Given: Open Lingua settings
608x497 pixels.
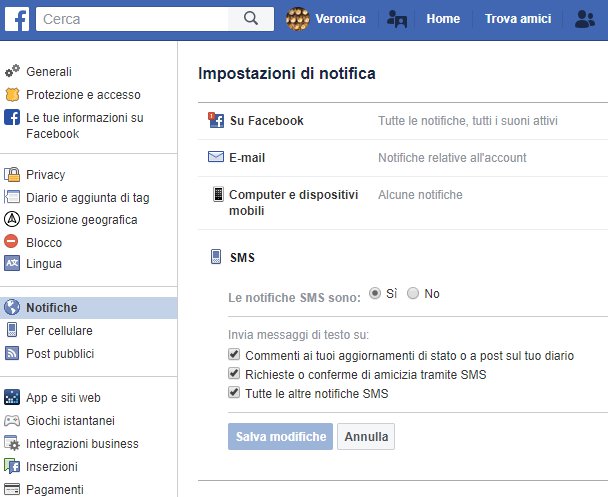Looking at the screenshot, I should pos(44,264).
